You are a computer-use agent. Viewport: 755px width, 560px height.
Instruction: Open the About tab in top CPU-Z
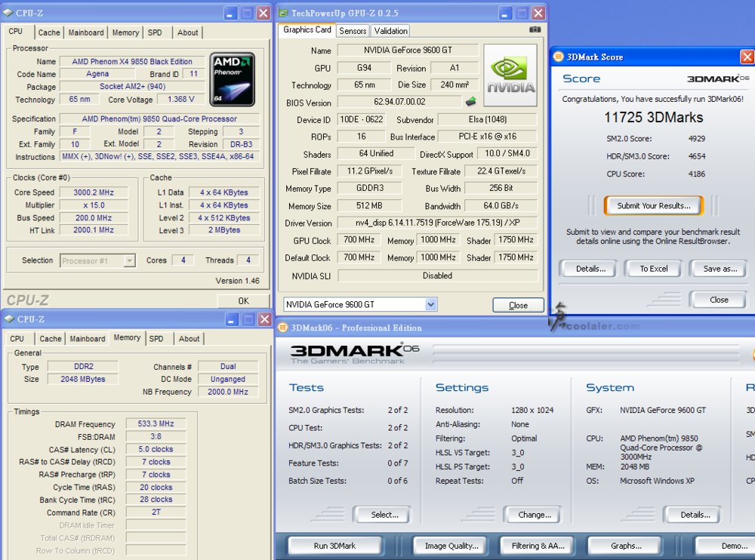187,32
